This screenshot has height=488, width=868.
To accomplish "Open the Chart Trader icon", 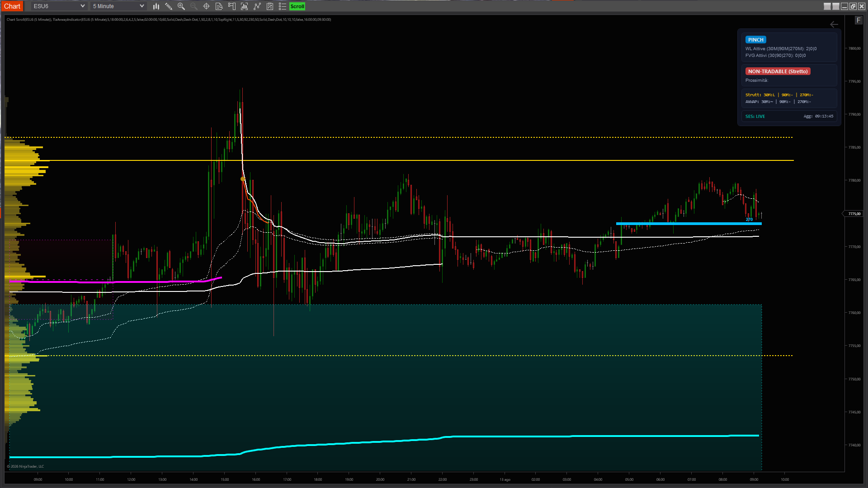I will click(x=232, y=6).
